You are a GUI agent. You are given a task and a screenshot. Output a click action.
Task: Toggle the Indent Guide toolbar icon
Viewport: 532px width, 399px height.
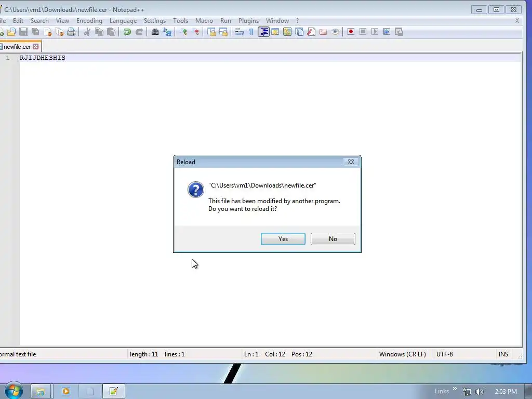pos(263,32)
